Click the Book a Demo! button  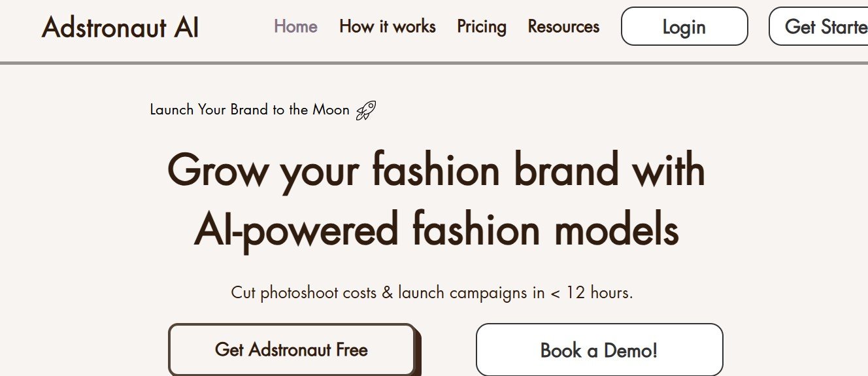599,350
